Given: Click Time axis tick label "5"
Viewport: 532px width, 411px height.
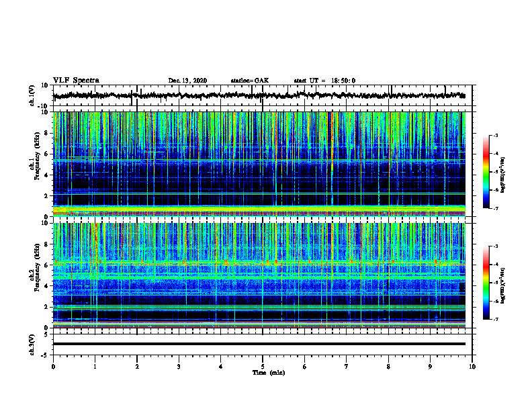Looking at the screenshot, I should click(263, 367).
